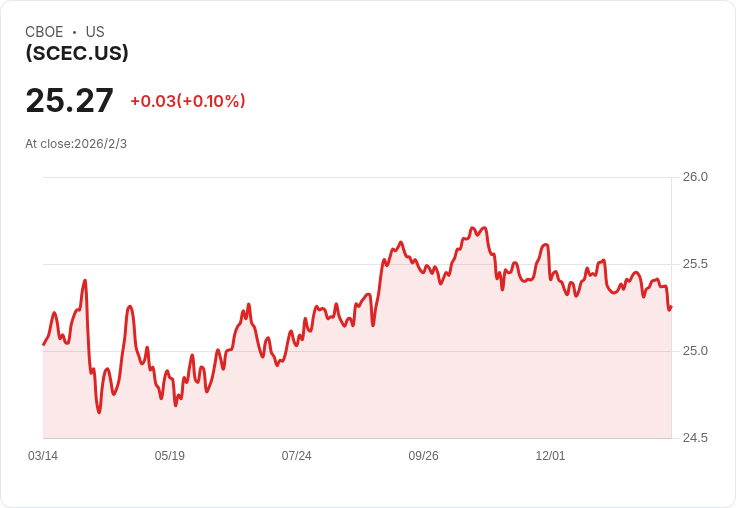
Task: Select the 25.27 current price
Action: tap(69, 101)
